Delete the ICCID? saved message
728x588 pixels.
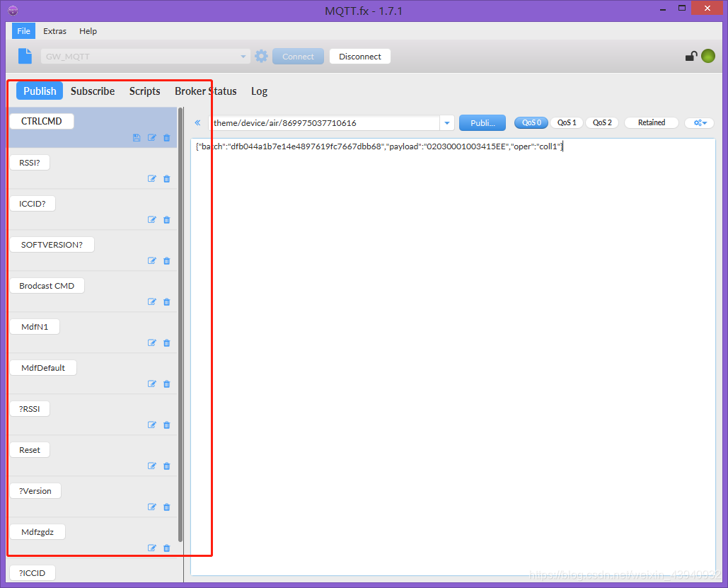point(167,219)
